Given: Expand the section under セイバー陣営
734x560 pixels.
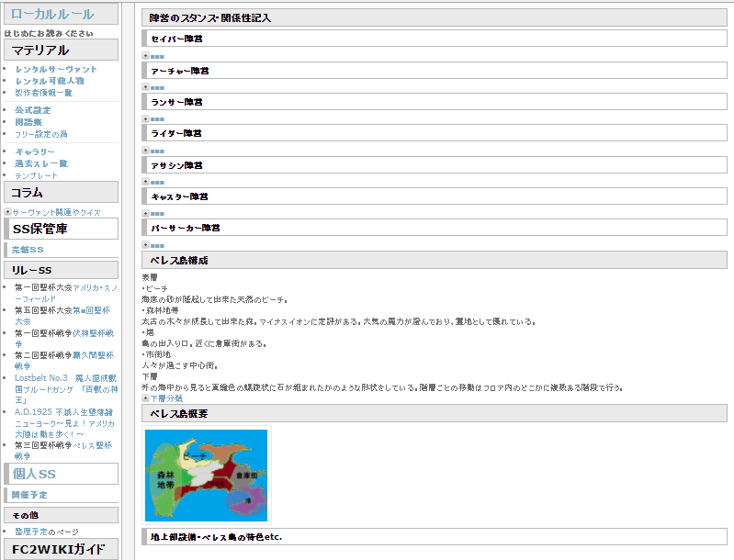Looking at the screenshot, I should pyautogui.click(x=145, y=56).
